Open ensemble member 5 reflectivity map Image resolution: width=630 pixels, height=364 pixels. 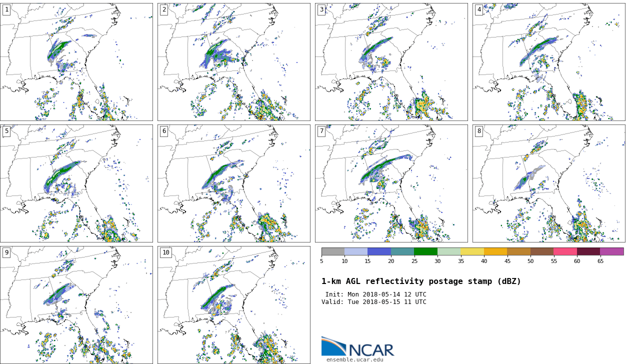pos(76,183)
